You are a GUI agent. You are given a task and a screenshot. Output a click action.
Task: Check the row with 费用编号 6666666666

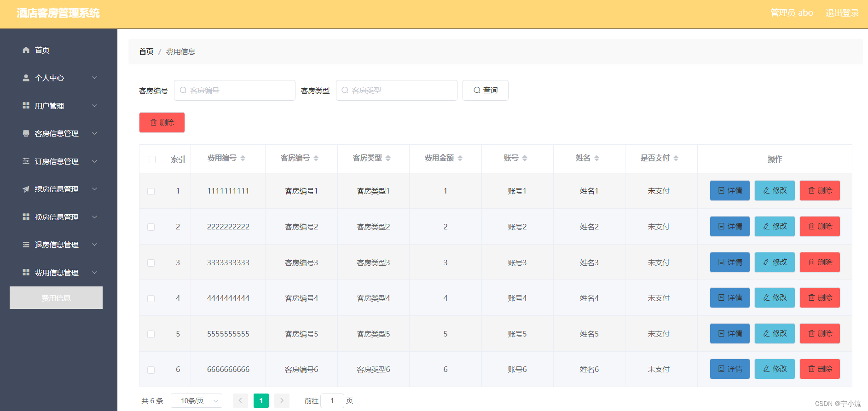click(151, 370)
